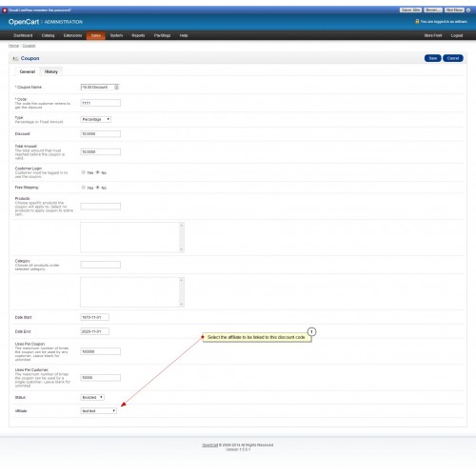The height and width of the screenshot is (476, 476).
Task: Click the numbered 1 callout marker
Action: coord(311,331)
